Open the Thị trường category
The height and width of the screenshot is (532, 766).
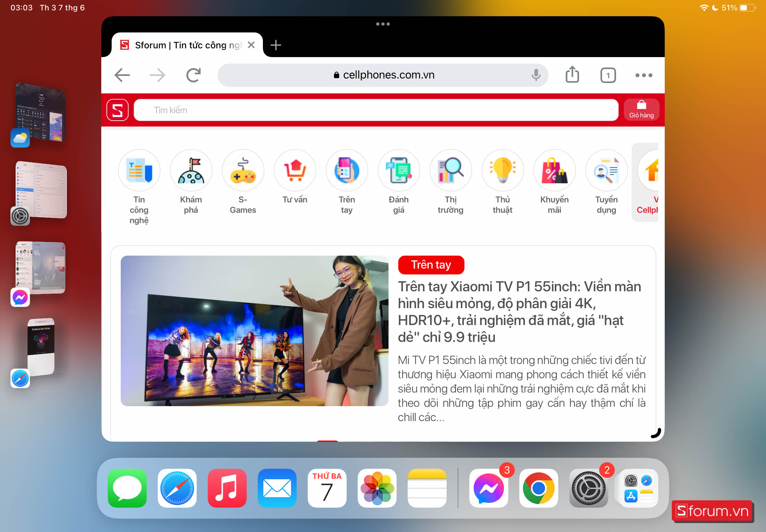(451, 182)
